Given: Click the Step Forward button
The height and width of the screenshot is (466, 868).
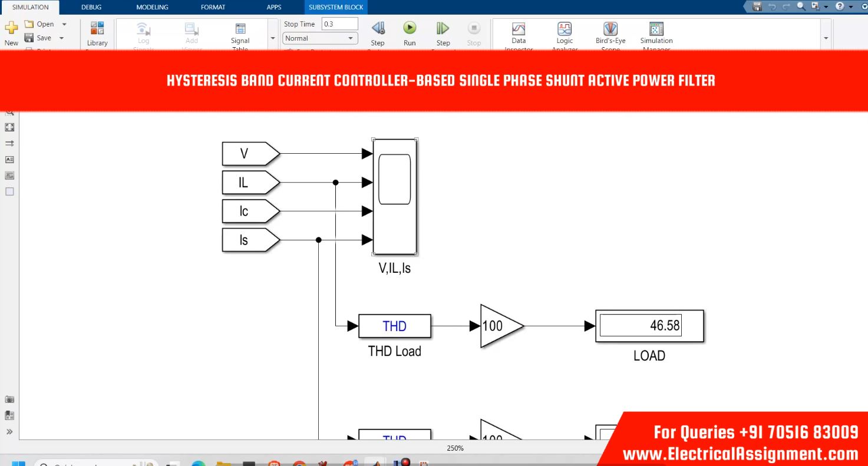Looking at the screenshot, I should [443, 29].
